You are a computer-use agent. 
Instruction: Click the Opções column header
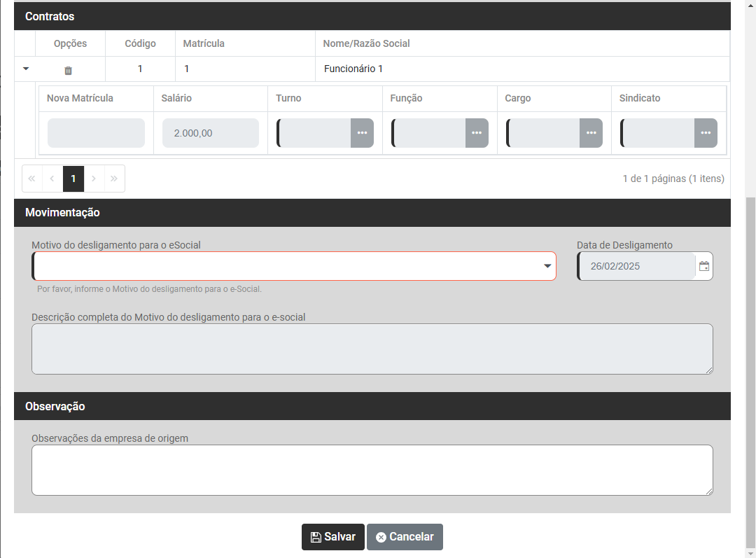click(71, 43)
